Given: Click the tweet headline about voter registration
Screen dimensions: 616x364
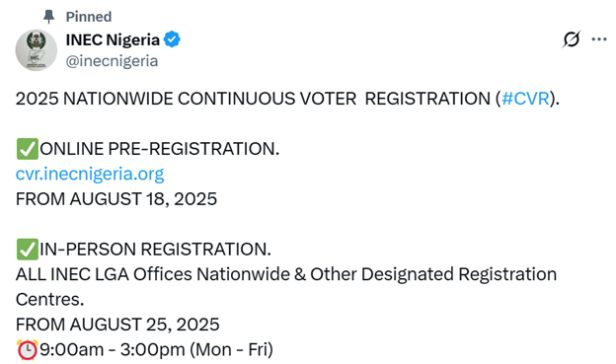Looking at the screenshot, I should pos(287,99).
